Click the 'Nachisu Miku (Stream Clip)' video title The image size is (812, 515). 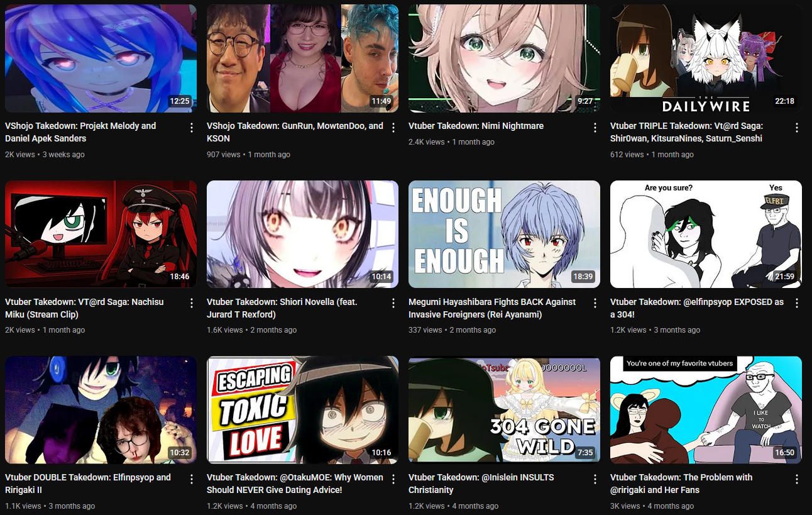[84, 308]
